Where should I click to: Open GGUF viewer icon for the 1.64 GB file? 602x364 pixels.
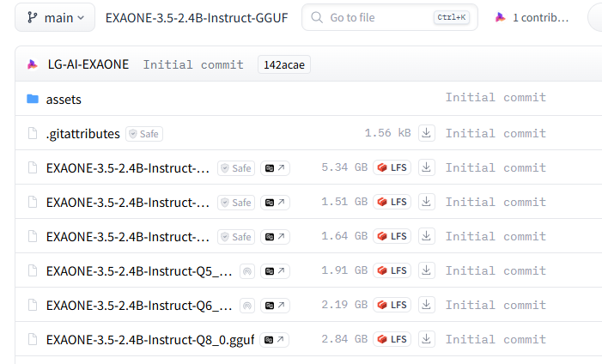275,237
